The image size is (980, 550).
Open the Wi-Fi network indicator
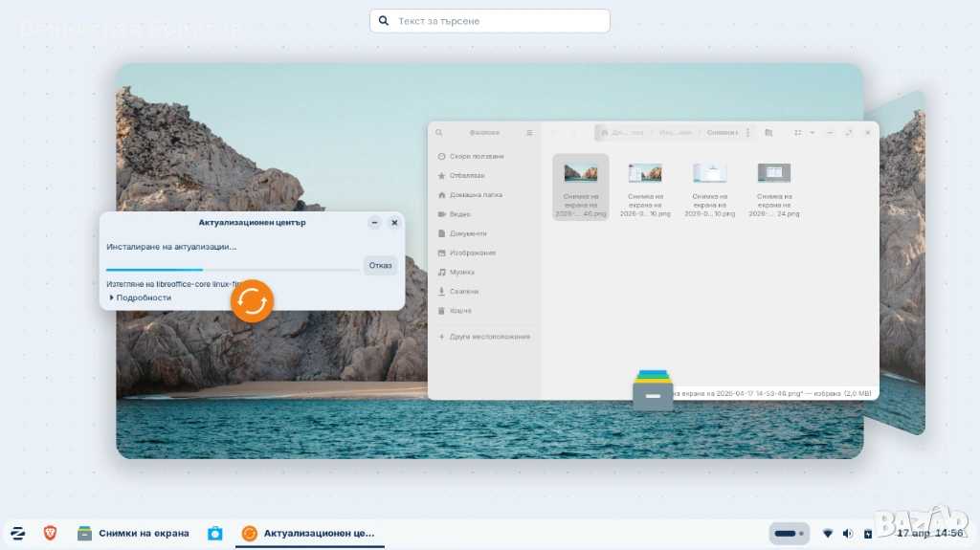(x=828, y=533)
